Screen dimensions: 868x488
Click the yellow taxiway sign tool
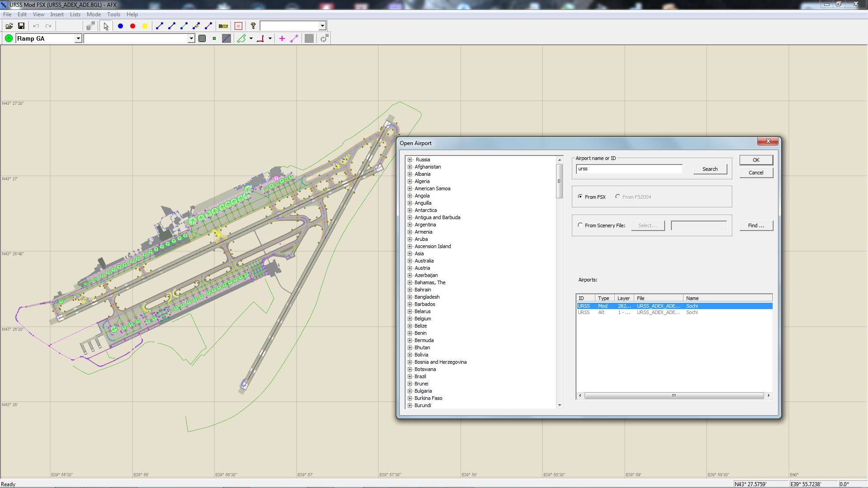[x=223, y=26]
